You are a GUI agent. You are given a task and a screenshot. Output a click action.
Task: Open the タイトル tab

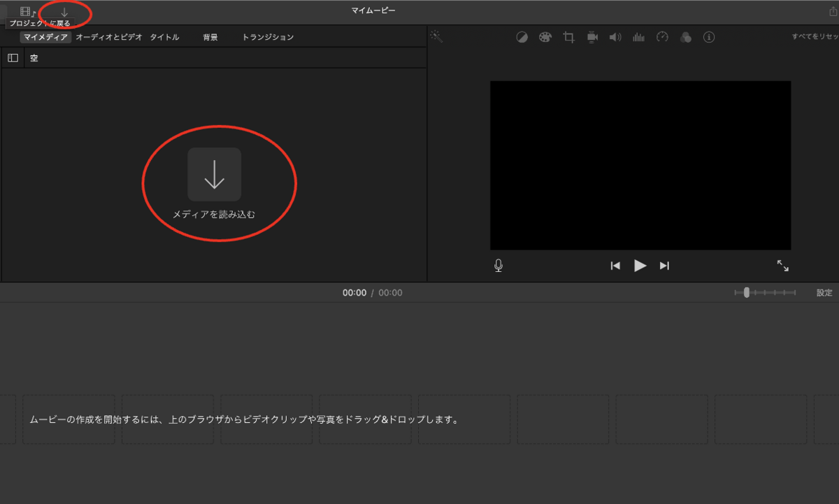(164, 37)
